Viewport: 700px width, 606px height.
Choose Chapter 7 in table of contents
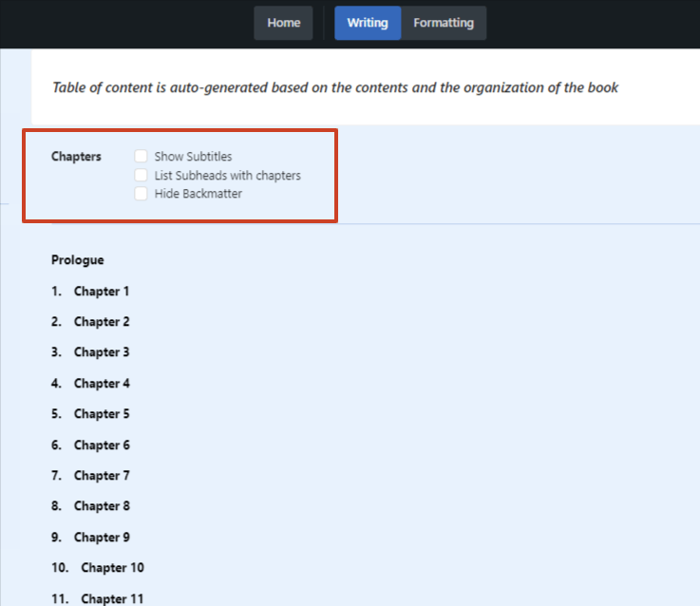102,476
